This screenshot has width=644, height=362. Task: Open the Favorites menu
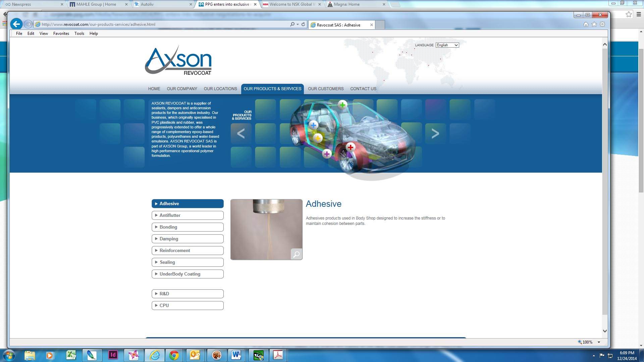coord(61,34)
